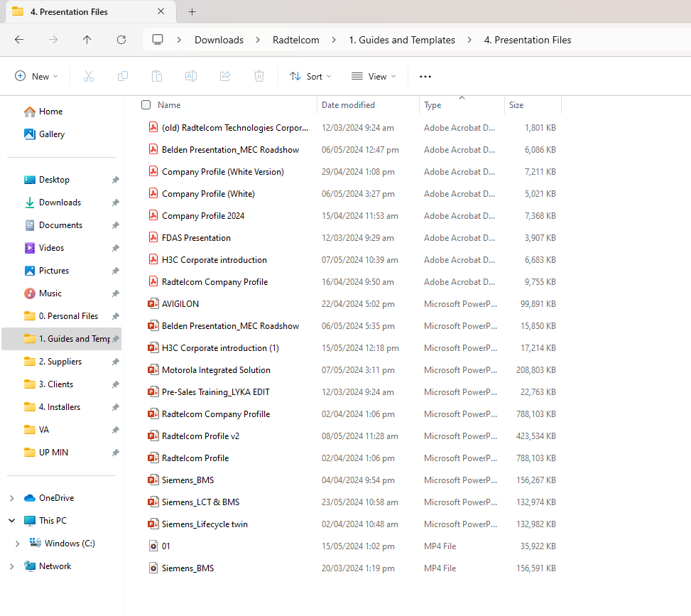Navigate to Radtelcom in the breadcrumb
The height and width of the screenshot is (616, 691).
[x=295, y=40]
